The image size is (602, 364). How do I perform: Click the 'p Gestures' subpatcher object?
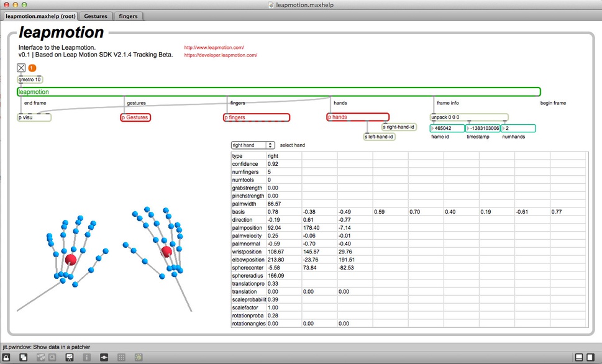point(135,117)
